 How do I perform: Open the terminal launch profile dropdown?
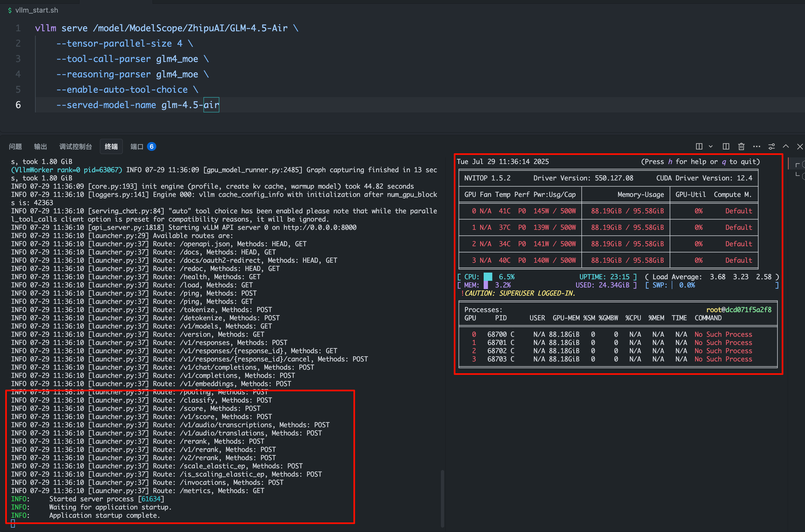tap(711, 146)
